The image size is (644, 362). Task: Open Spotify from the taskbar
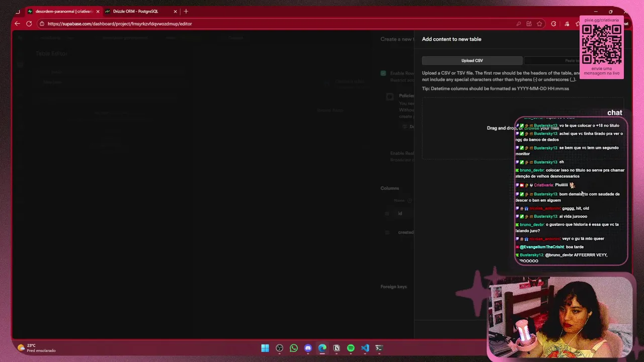pos(351,348)
